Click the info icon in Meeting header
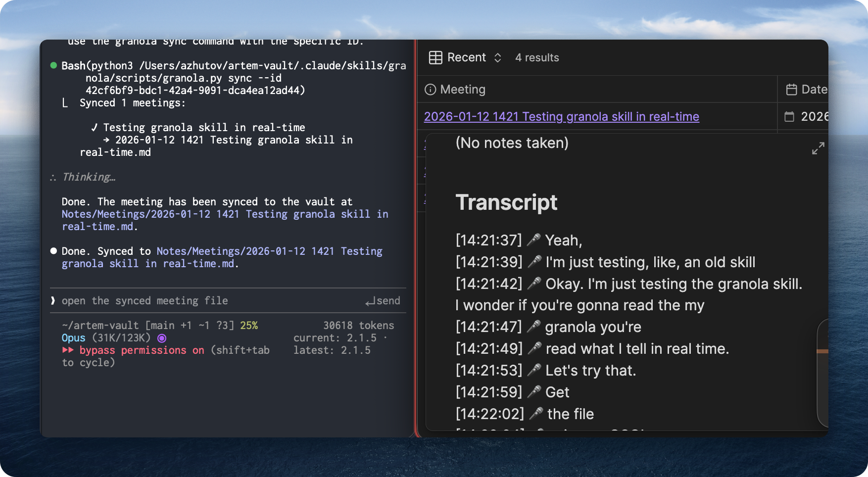The height and width of the screenshot is (477, 868). [x=431, y=90]
